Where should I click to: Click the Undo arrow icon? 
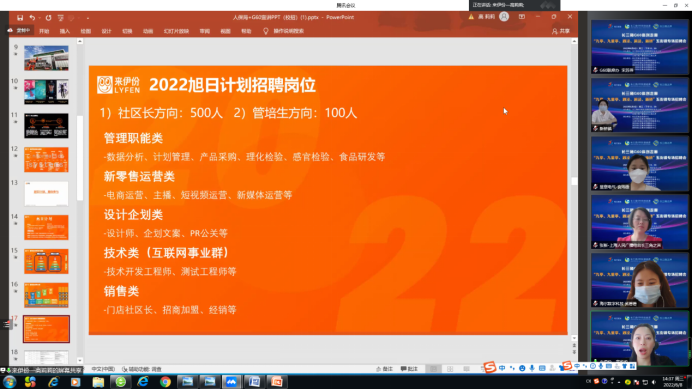[x=32, y=18]
